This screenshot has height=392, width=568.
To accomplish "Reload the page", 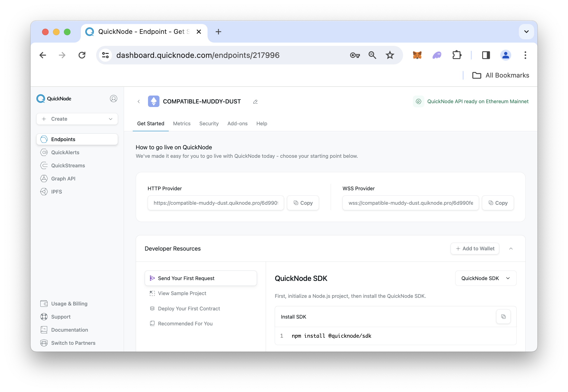I will tap(82, 55).
